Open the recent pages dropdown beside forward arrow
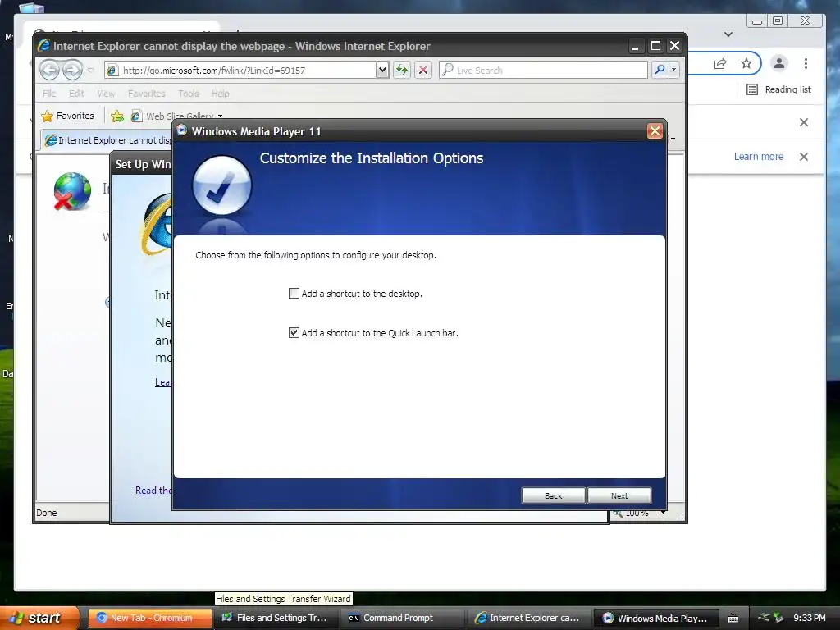 tap(90, 71)
